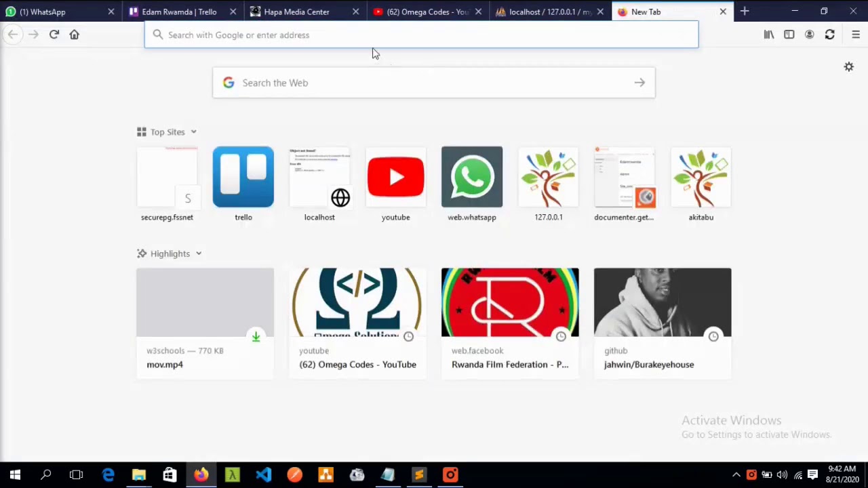This screenshot has height=488, width=868.
Task: Open the documenter.get... top site tile
Action: pos(625,184)
